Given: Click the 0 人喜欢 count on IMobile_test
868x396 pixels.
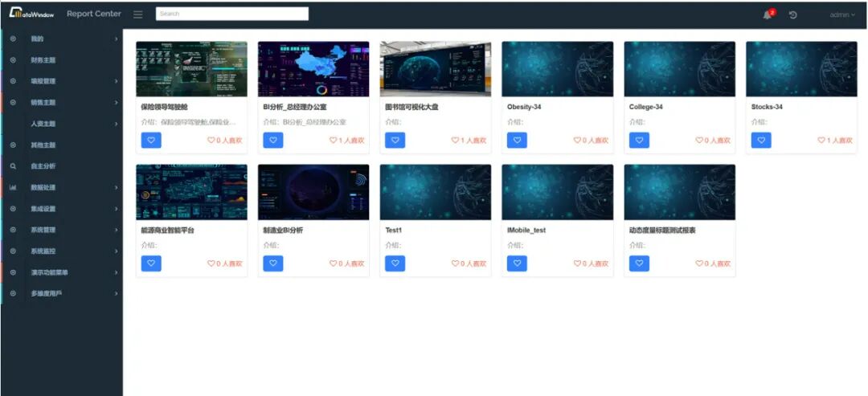Looking at the screenshot, I should click(x=592, y=263).
